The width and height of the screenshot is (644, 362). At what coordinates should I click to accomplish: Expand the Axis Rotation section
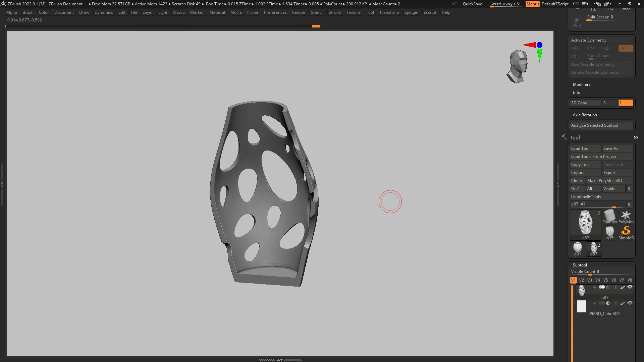[585, 115]
